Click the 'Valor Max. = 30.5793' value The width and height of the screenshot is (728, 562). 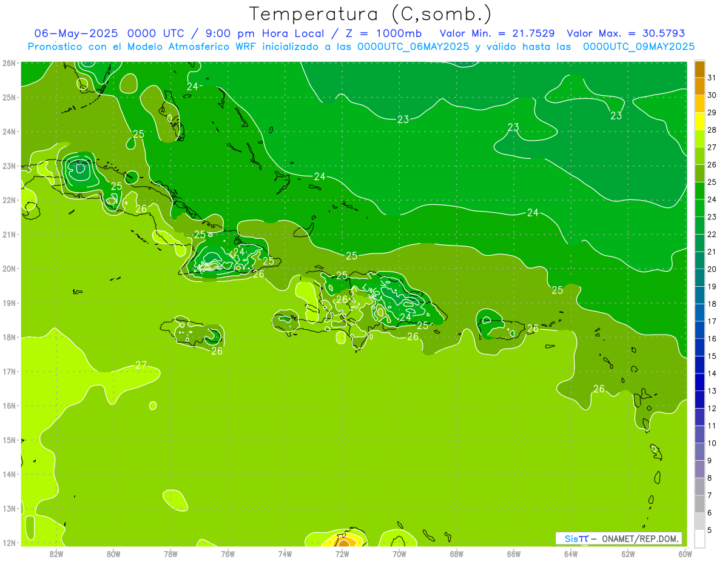click(x=626, y=33)
